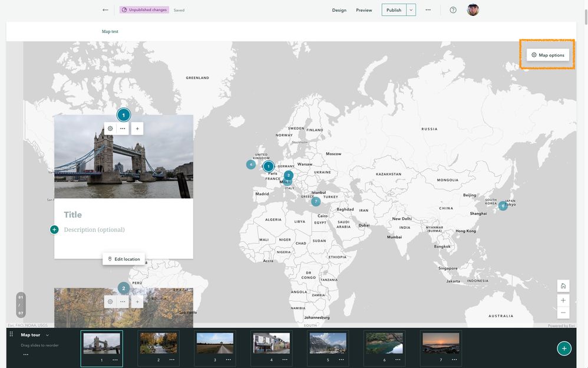Open the help question mark icon
Image resolution: width=588 pixels, height=368 pixels.
tap(453, 10)
